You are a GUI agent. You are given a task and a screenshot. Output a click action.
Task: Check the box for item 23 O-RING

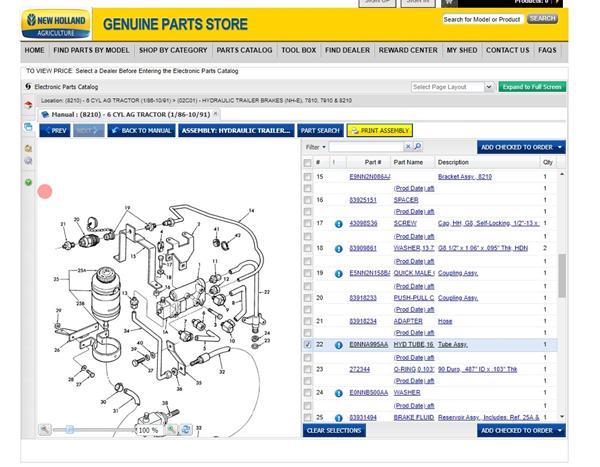(x=307, y=369)
